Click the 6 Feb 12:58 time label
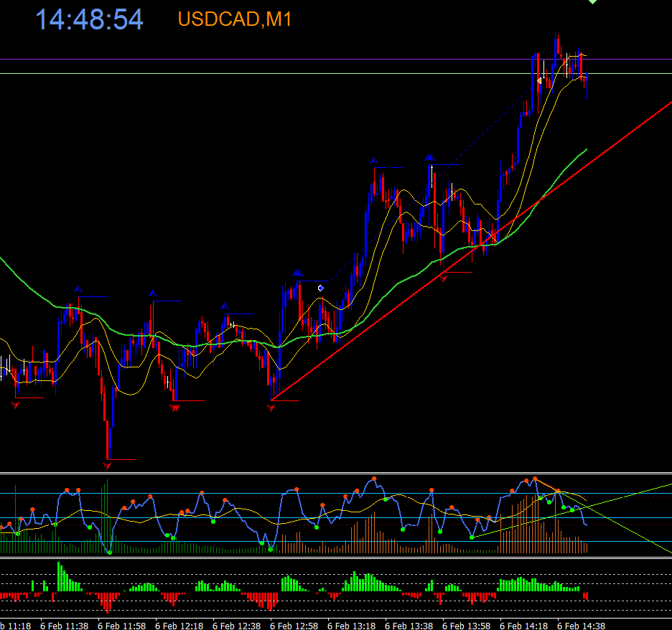672x630 pixels. [x=294, y=626]
